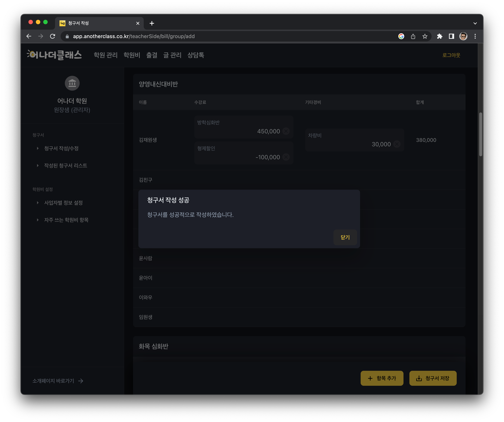
Task: Click the academy building avatar icon
Action: point(72,83)
